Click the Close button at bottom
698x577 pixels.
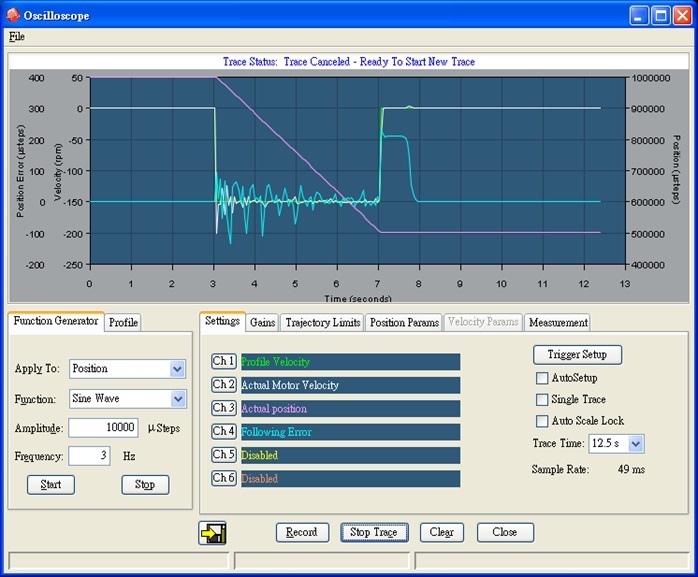click(x=505, y=532)
